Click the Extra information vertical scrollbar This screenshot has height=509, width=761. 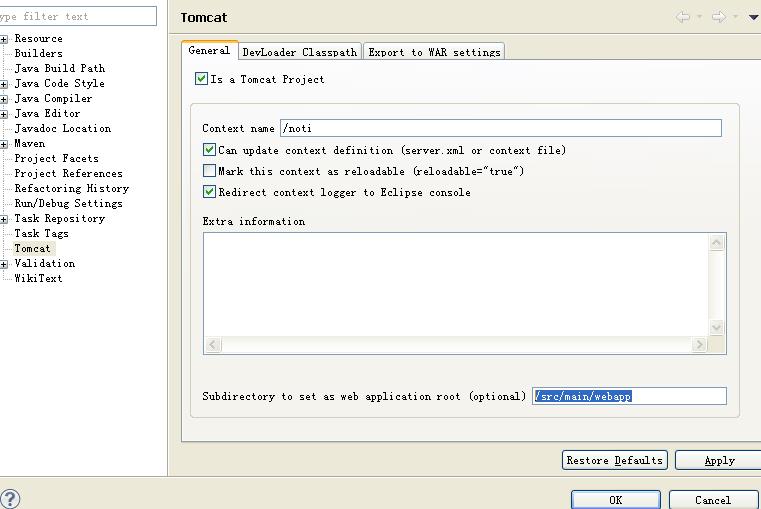[717, 285]
